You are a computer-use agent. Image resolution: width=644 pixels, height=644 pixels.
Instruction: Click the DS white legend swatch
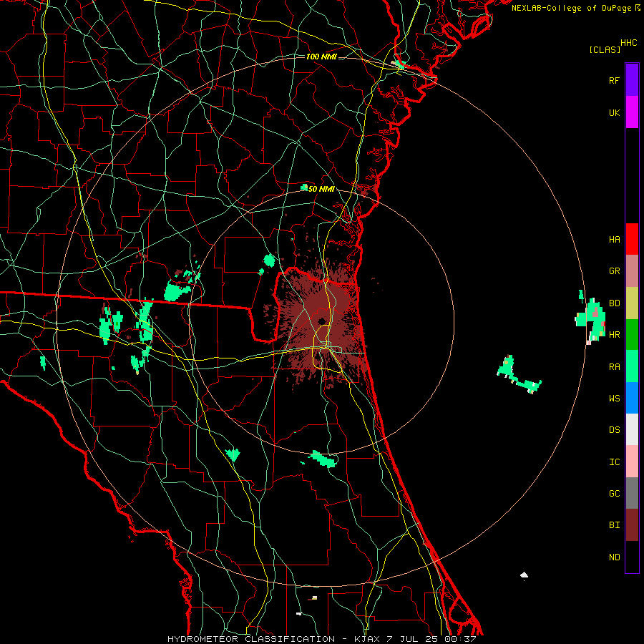(x=632, y=429)
